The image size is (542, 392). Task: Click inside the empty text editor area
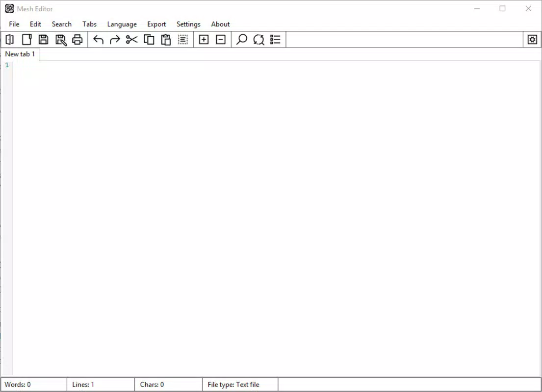click(276, 218)
